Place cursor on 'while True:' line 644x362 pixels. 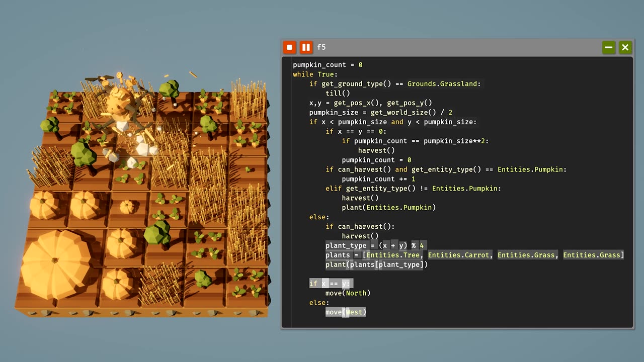315,74
